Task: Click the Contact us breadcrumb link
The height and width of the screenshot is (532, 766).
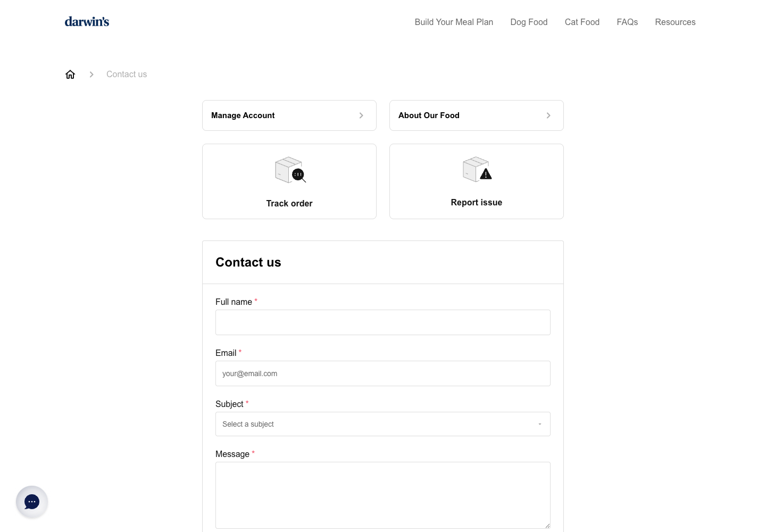Action: pos(127,74)
